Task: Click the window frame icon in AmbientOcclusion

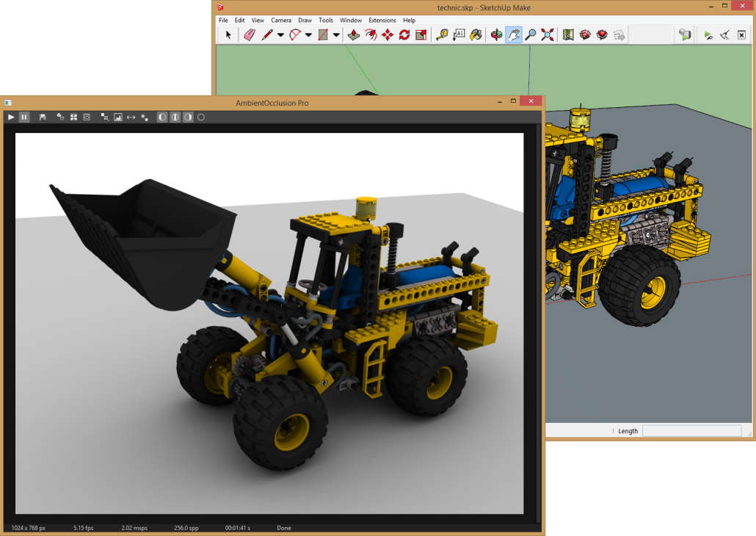Action: 87,117
